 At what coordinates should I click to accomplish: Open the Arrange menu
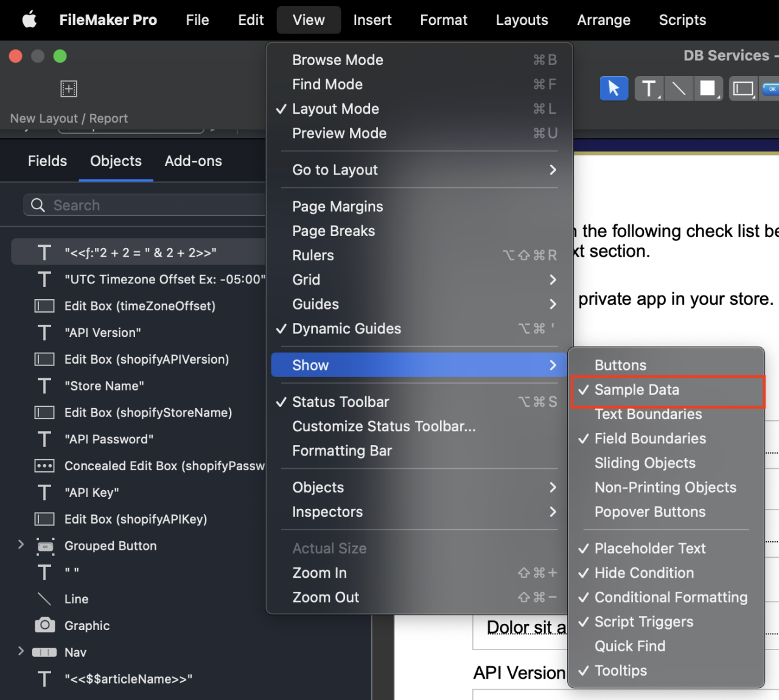tap(604, 20)
